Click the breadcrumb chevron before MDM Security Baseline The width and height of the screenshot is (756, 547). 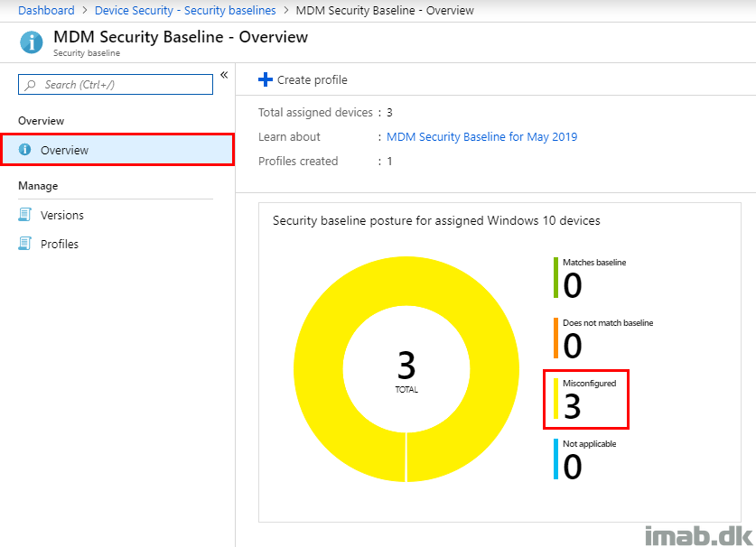(x=286, y=10)
